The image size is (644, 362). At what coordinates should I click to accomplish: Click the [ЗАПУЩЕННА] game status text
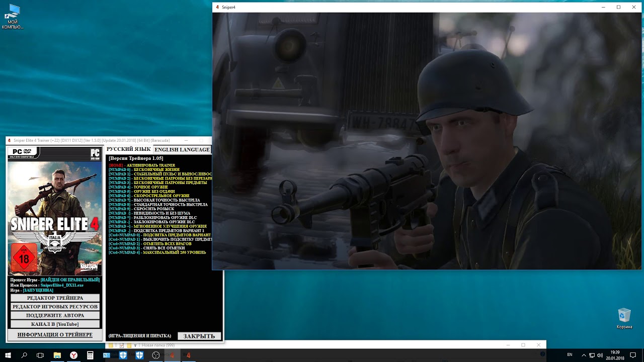click(x=38, y=290)
